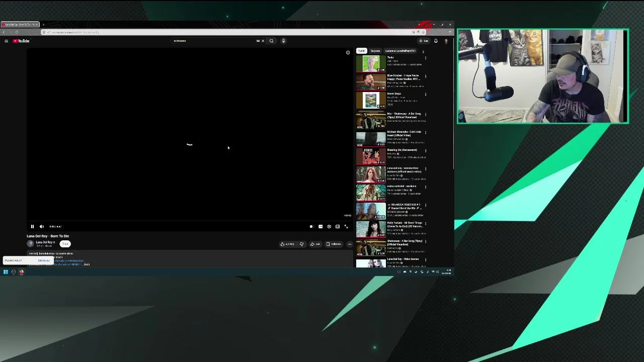Enter fullscreen mode in the player
Viewport: 644px width, 362px height.
click(346, 226)
